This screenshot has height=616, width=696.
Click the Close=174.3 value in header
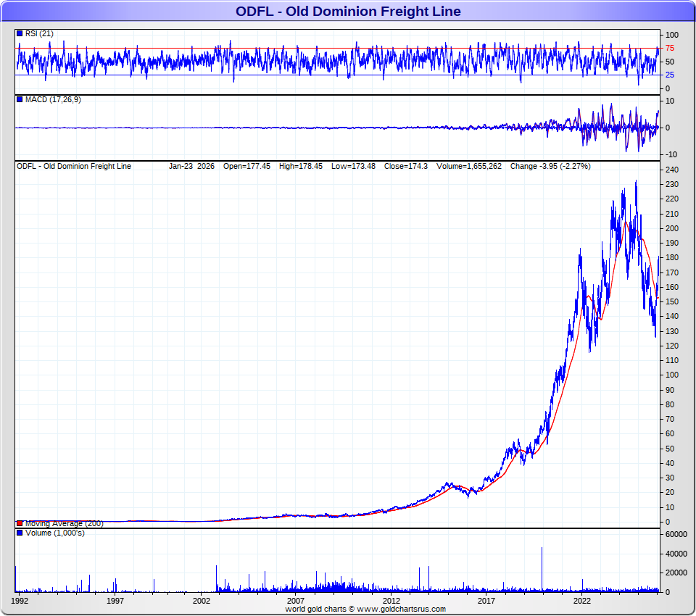click(406, 166)
